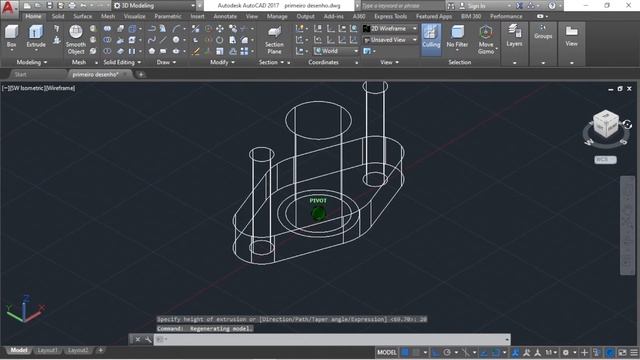
Task: Click the green PIVOT orbit marker
Action: click(318, 213)
